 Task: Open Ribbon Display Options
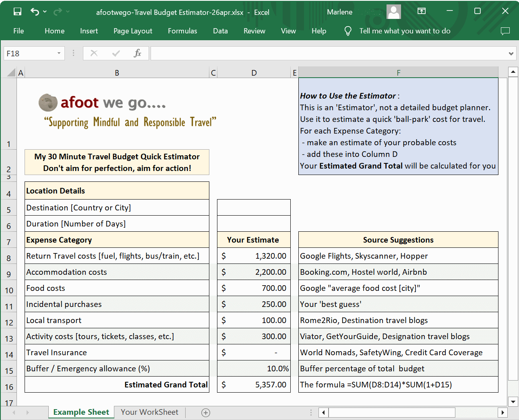421,12
